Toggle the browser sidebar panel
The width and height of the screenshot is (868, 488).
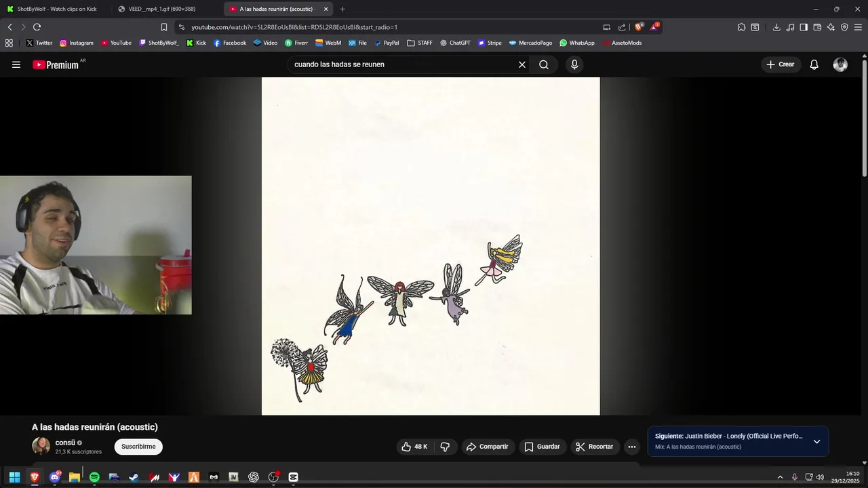[804, 27]
